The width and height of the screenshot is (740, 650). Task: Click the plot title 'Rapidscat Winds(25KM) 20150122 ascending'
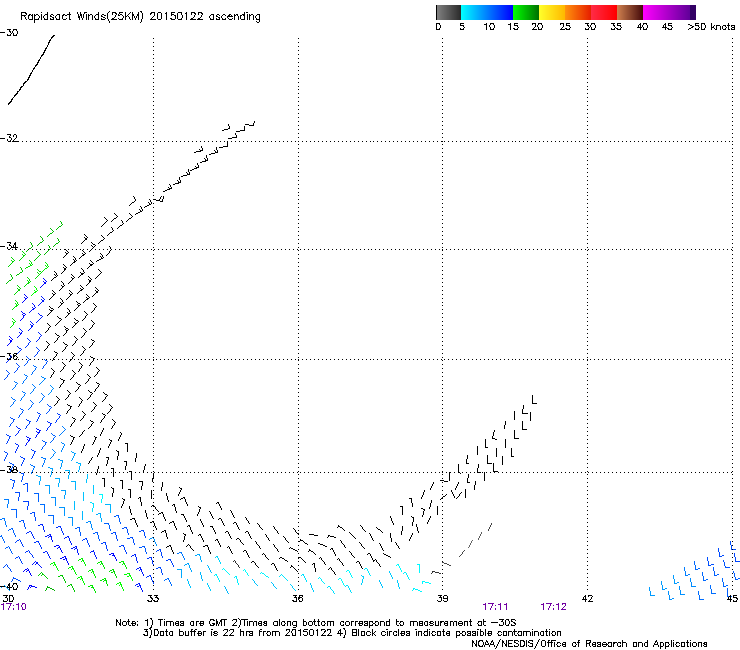coord(140,17)
